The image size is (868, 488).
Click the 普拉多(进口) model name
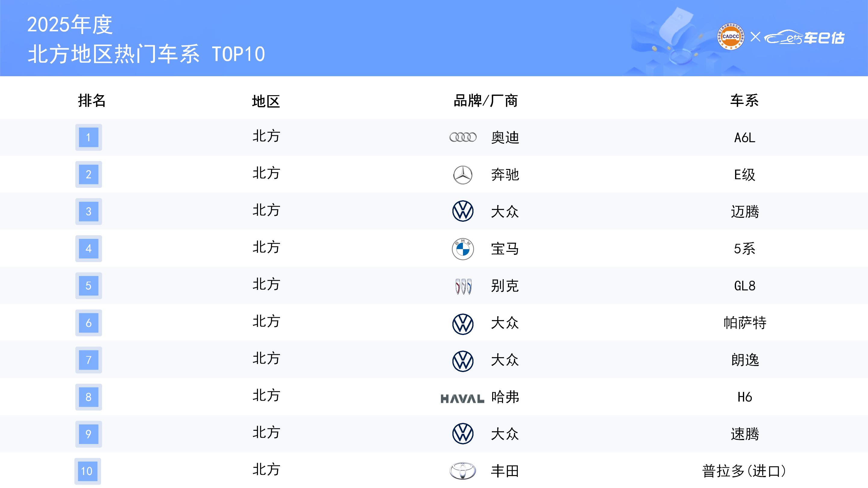pyautogui.click(x=744, y=471)
